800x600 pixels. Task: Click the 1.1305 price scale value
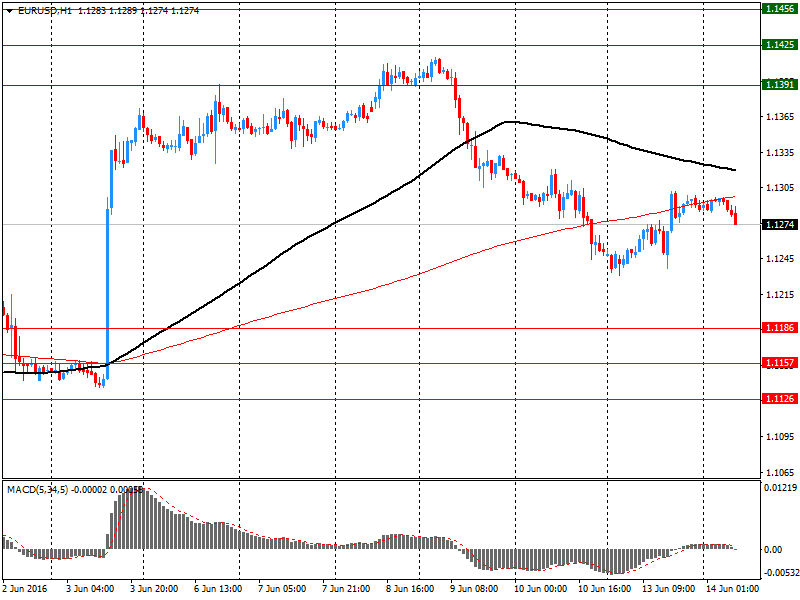[x=780, y=188]
